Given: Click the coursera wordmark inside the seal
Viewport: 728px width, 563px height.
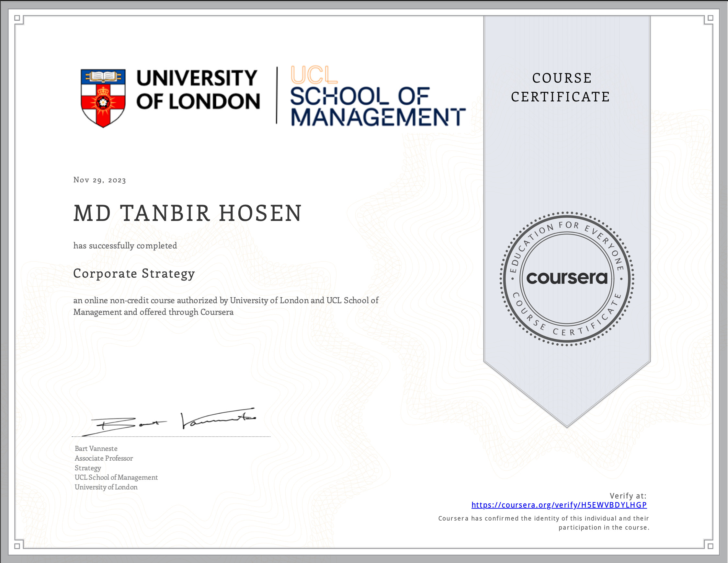Looking at the screenshot, I should 567,279.
